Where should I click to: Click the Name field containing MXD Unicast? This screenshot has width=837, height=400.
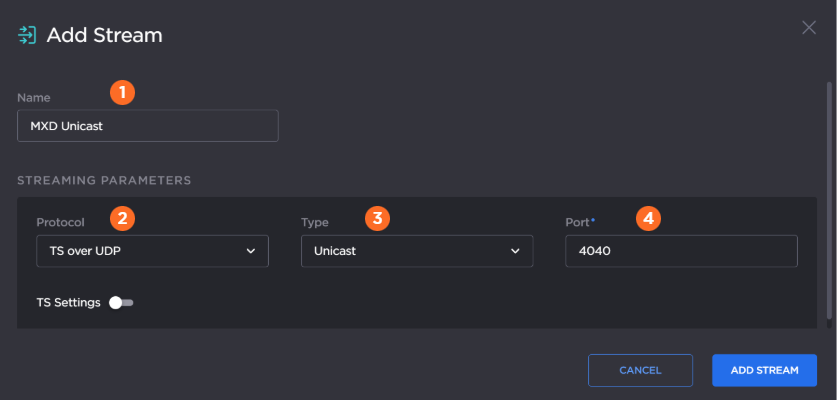tap(147, 126)
